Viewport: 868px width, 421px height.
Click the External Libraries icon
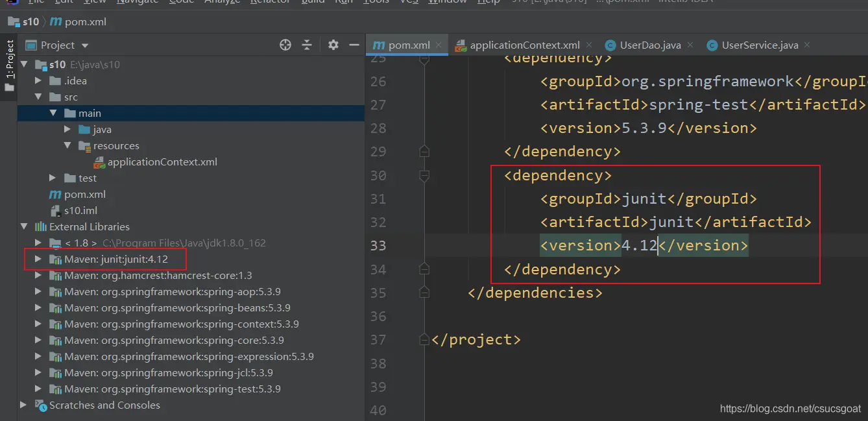click(41, 227)
